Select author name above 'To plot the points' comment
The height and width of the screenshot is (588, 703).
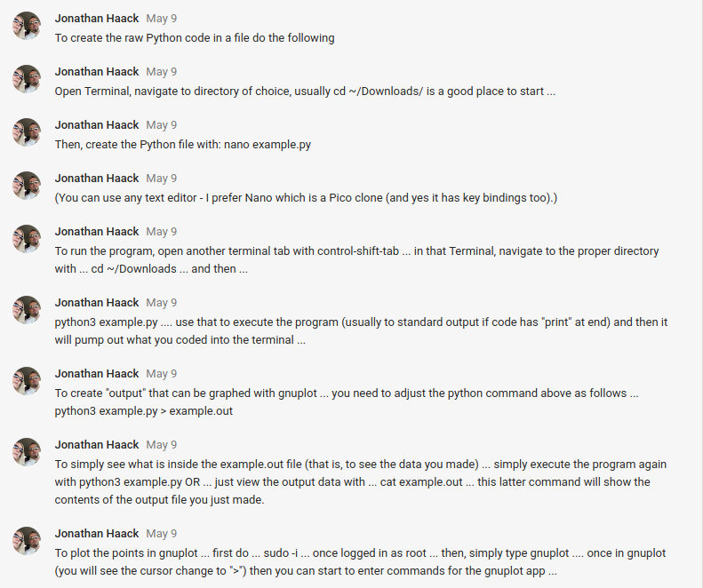point(97,533)
